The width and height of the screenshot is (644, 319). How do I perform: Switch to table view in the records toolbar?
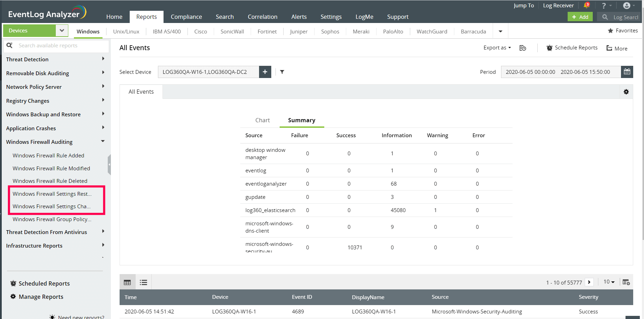[127, 282]
